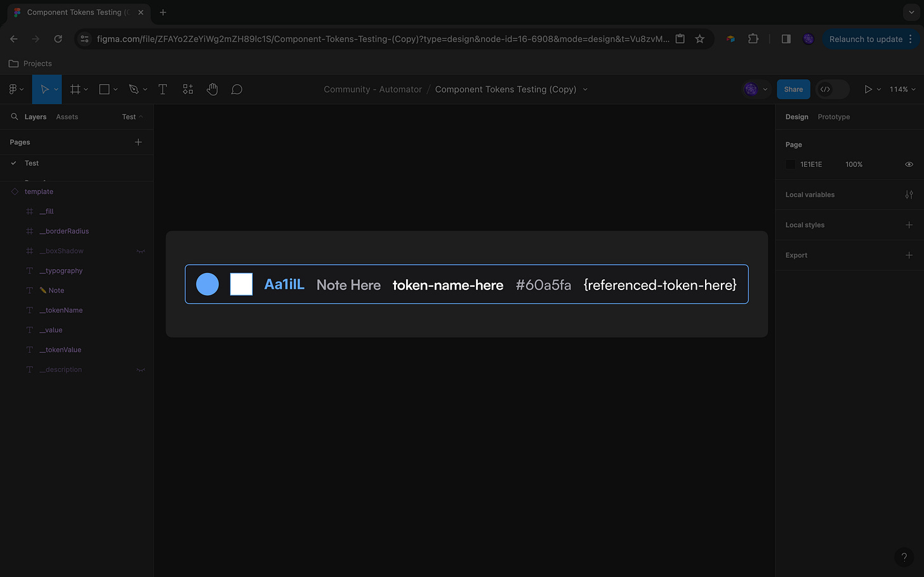924x577 pixels.
Task: Switch to the Design tab
Action: pyautogui.click(x=796, y=117)
